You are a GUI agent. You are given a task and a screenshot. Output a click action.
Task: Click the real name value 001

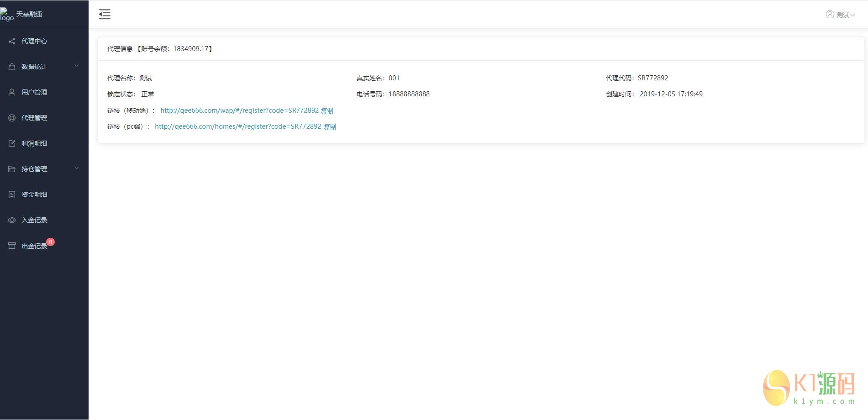[394, 78]
